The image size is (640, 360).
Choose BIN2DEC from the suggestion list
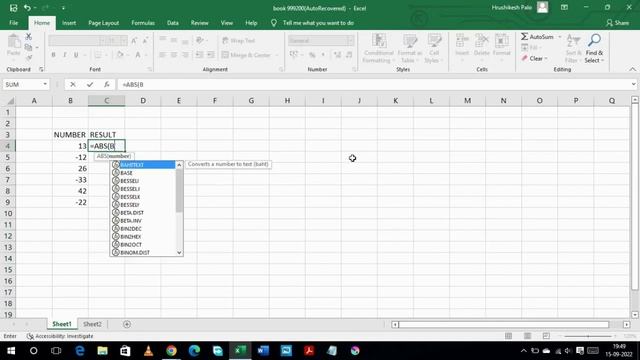143,229
